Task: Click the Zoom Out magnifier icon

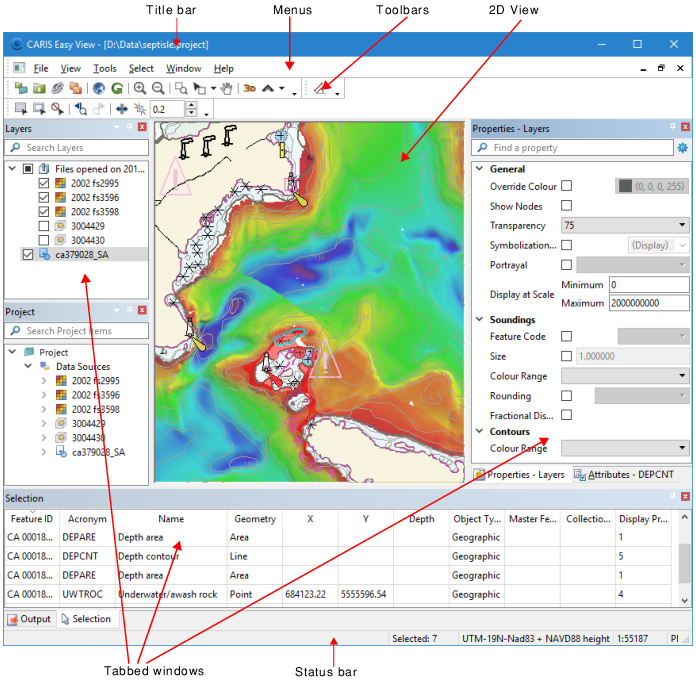Action: 159,89
